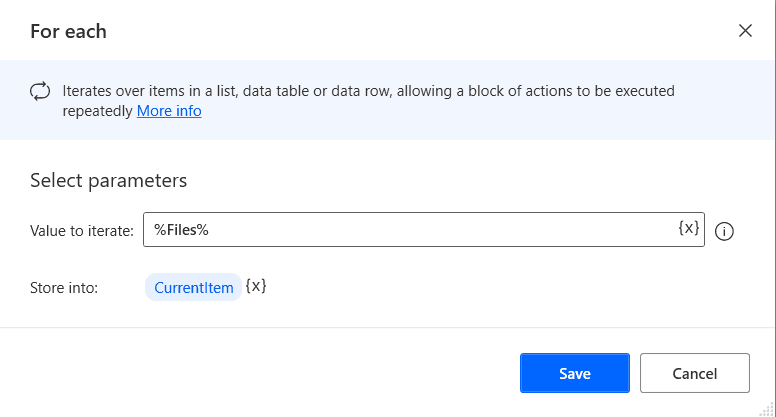Click the Value to iterate label

(x=81, y=231)
